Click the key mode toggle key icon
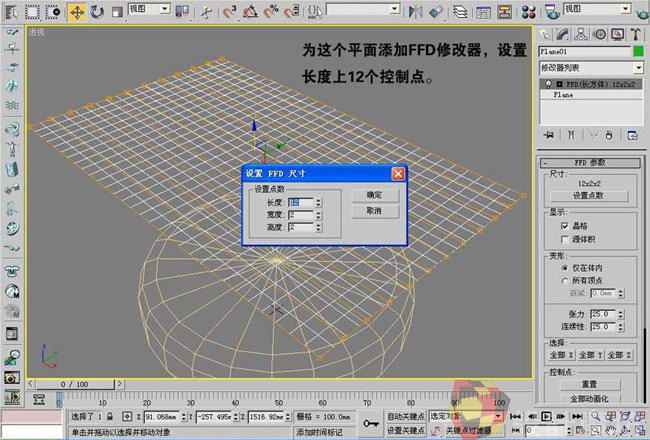 pos(371,423)
